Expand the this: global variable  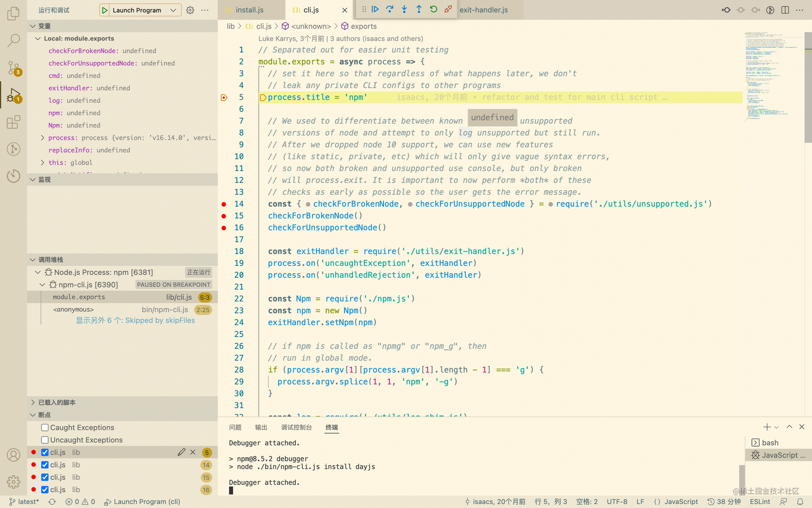pos(42,163)
